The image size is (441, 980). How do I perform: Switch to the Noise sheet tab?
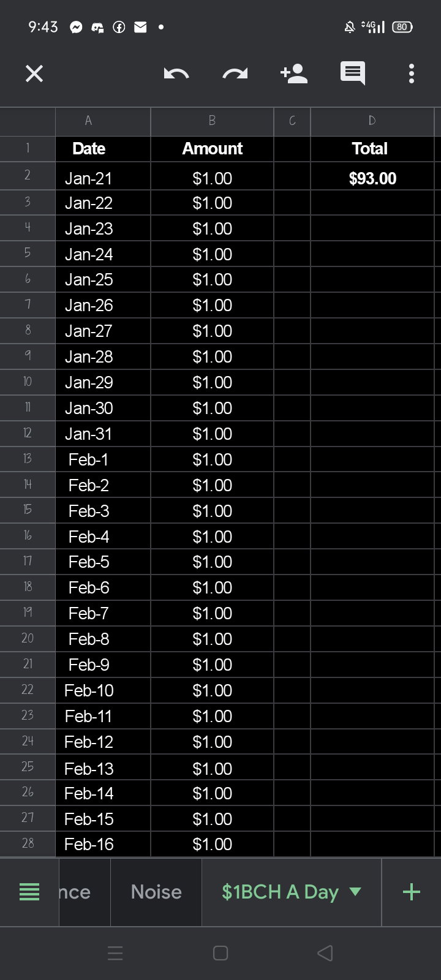[x=156, y=892]
